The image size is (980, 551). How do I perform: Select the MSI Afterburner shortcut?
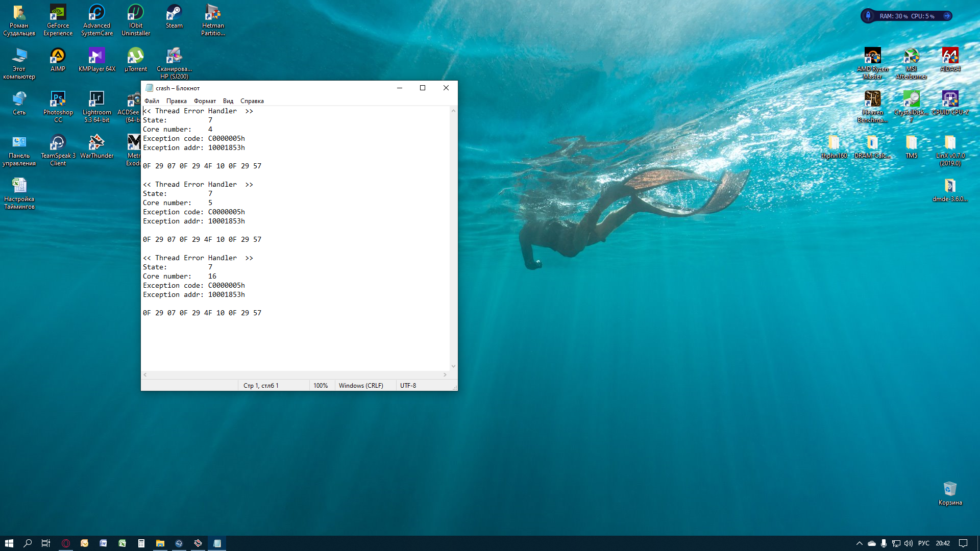point(911,56)
